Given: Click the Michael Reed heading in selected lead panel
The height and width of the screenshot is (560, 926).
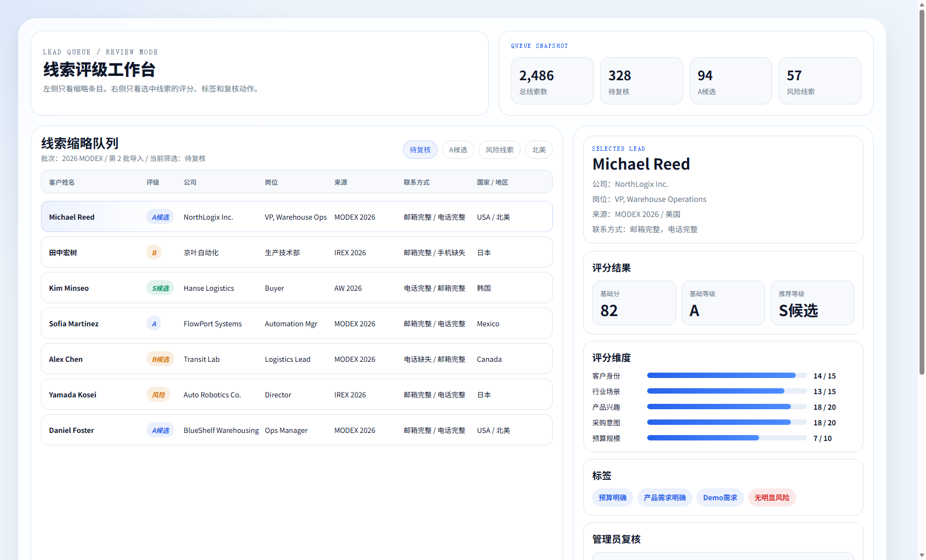Looking at the screenshot, I should [x=641, y=164].
